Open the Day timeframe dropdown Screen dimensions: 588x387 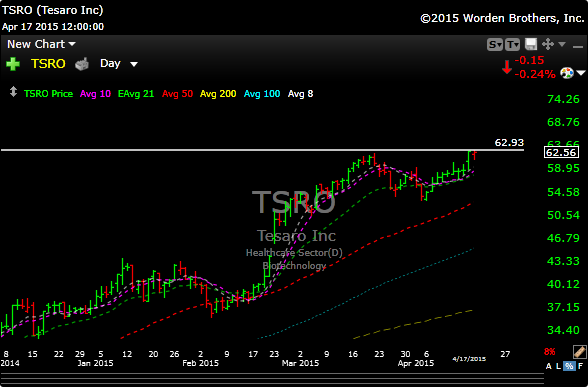[x=118, y=63]
